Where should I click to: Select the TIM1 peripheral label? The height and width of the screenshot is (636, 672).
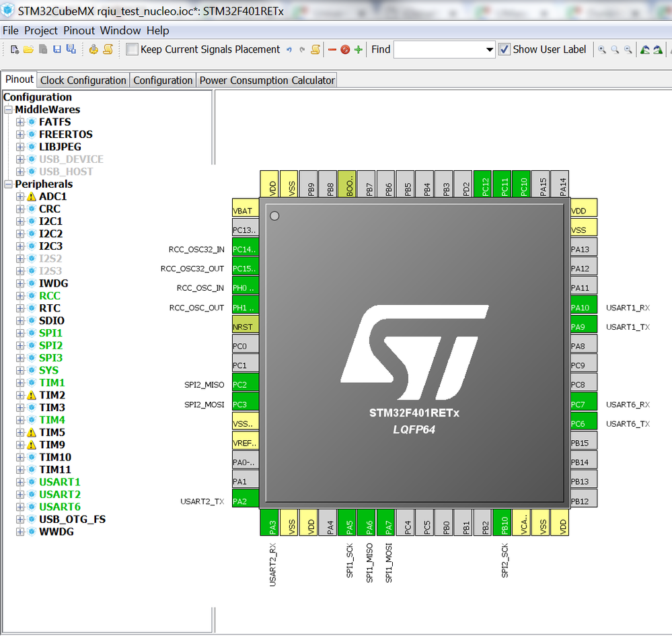tap(52, 383)
